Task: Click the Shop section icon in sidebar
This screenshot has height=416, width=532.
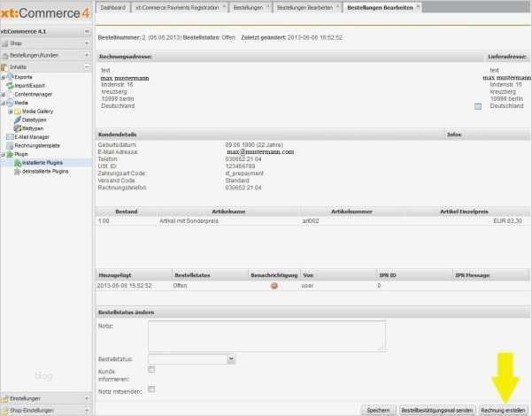Action: (x=4, y=43)
